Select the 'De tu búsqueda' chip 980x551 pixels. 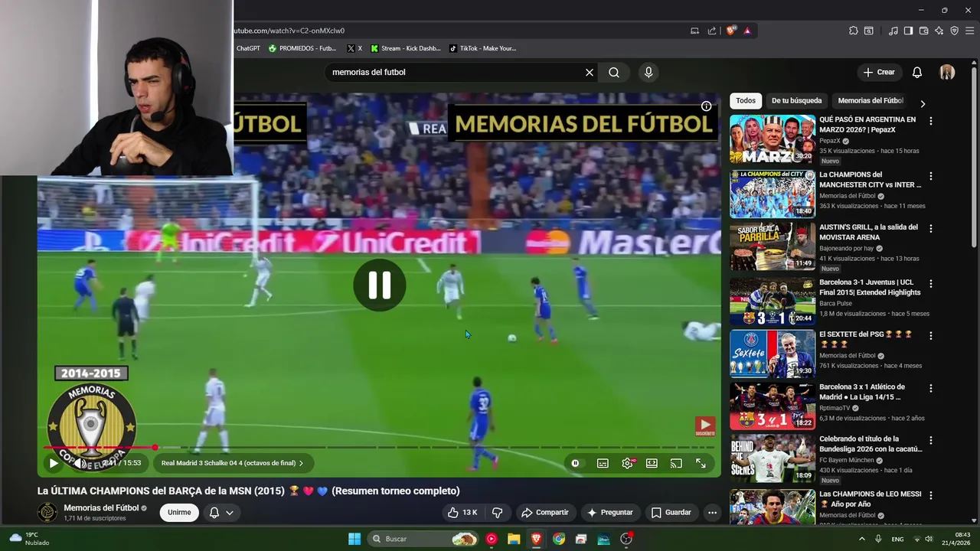[796, 100]
